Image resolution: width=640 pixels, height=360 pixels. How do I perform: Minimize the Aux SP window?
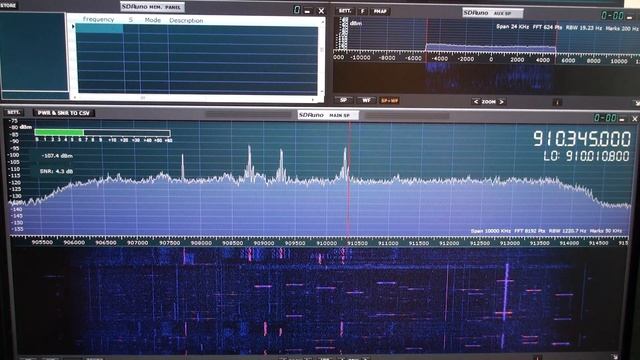(x=630, y=17)
